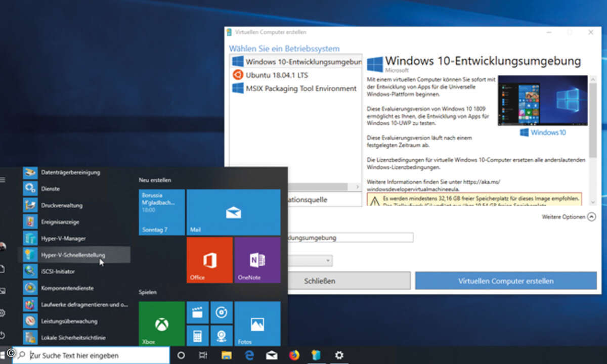607x364 pixels.
Task: Launch Microsoft Edge from the taskbar
Action: [x=249, y=355]
